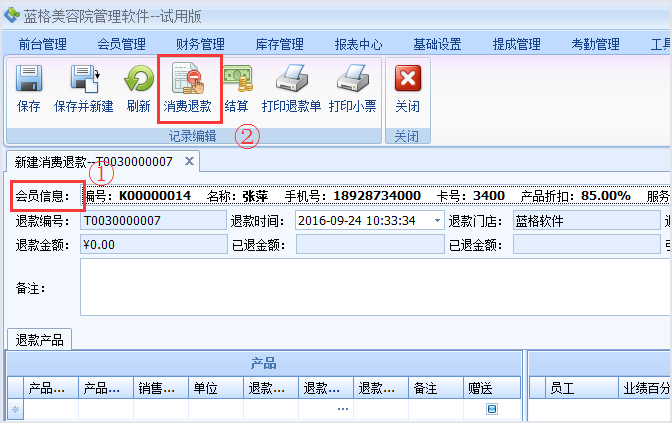This screenshot has height=423, width=672.
Task: Open the 考勤管理 menu
Action: (x=595, y=44)
